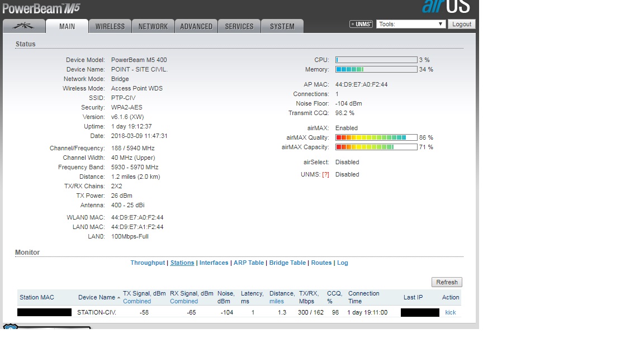Screen dimensions: 644x362
Task: Select Channel Width 40 MHz (Upper)
Action: click(x=133, y=158)
